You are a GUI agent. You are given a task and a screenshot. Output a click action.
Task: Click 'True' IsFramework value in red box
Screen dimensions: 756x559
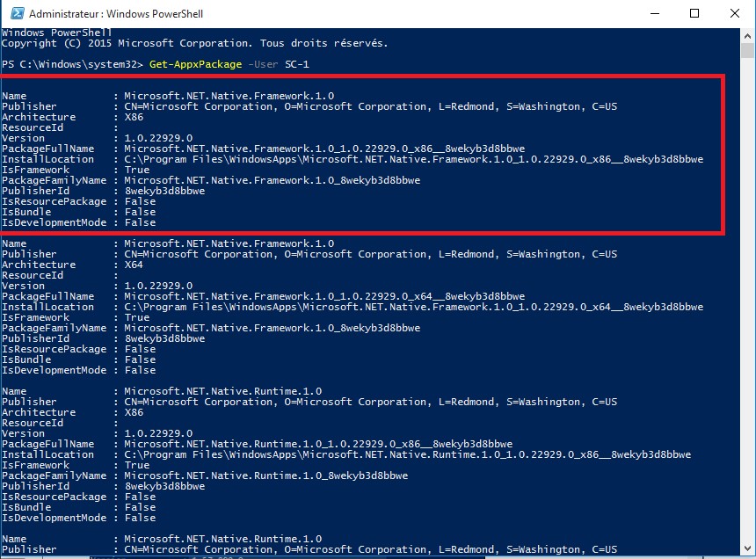pos(136,170)
